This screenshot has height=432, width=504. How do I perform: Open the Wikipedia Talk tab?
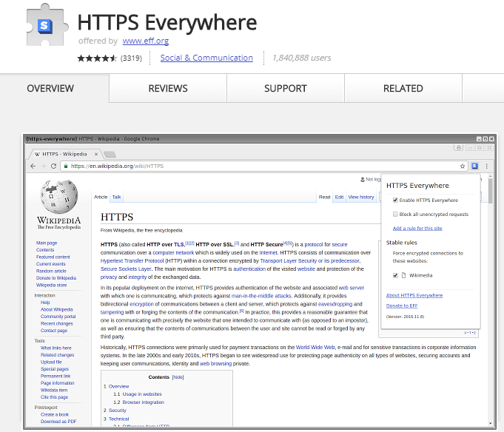click(x=116, y=197)
